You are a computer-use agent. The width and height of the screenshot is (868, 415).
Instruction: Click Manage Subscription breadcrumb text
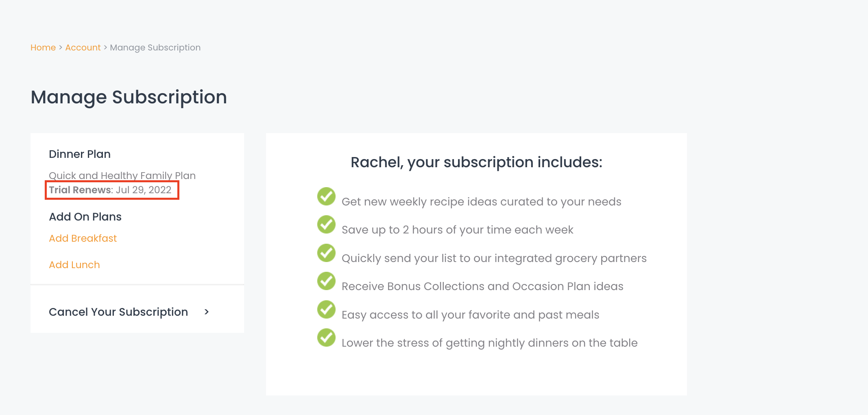pos(155,48)
